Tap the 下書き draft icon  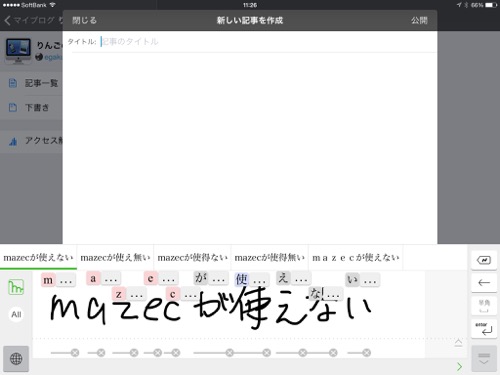[13, 108]
